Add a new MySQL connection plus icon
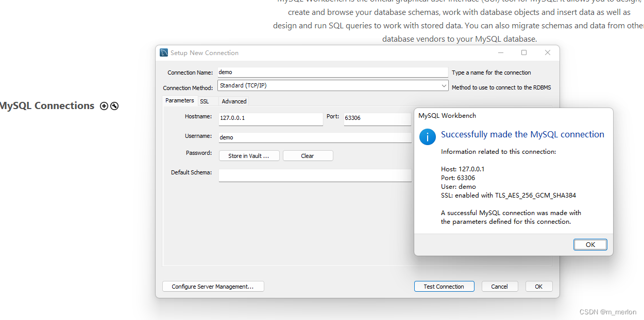Viewport: 644px width, 320px height. tap(104, 106)
